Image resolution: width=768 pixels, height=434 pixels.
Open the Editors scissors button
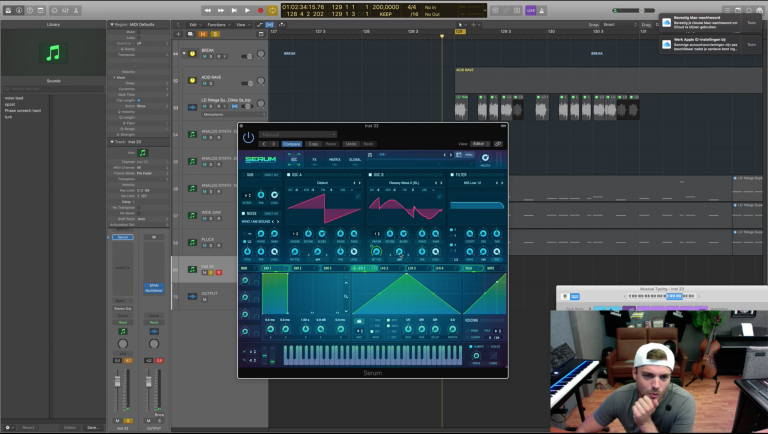(76, 10)
